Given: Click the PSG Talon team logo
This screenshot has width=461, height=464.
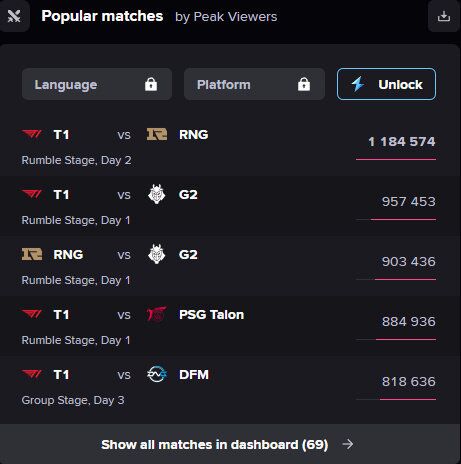Looking at the screenshot, I should point(157,314).
